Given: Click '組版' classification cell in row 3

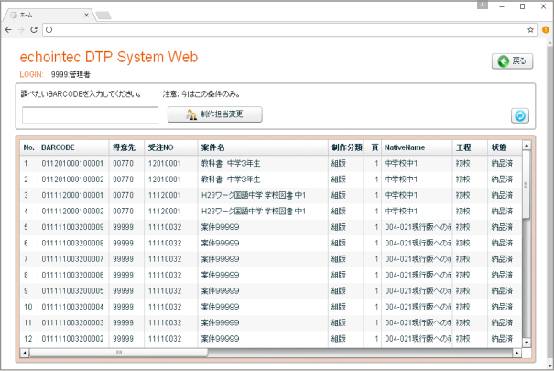Looking at the screenshot, I should pyautogui.click(x=338, y=195).
